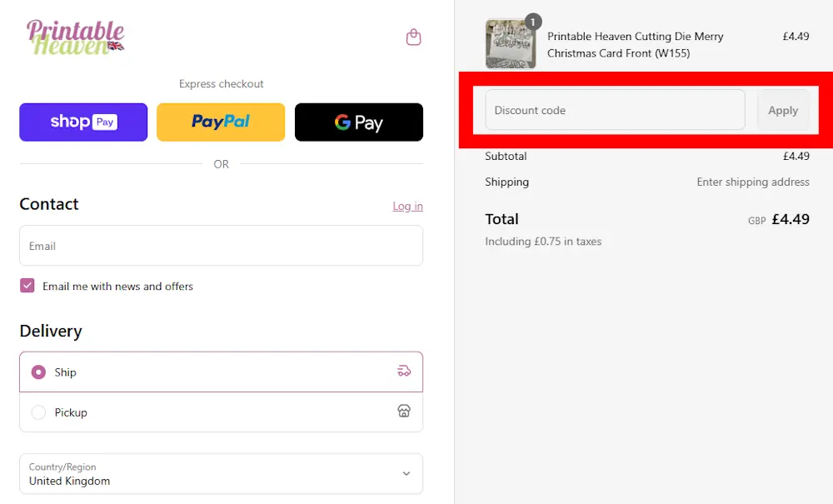The height and width of the screenshot is (504, 833).
Task: Click the store pickup icon
Action: [404, 412]
